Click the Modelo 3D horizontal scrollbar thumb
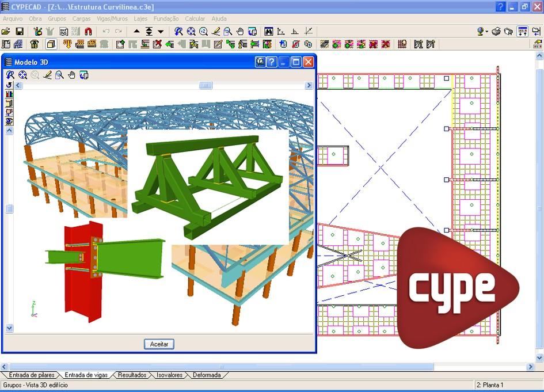This screenshot has height=392, width=544. (206, 85)
